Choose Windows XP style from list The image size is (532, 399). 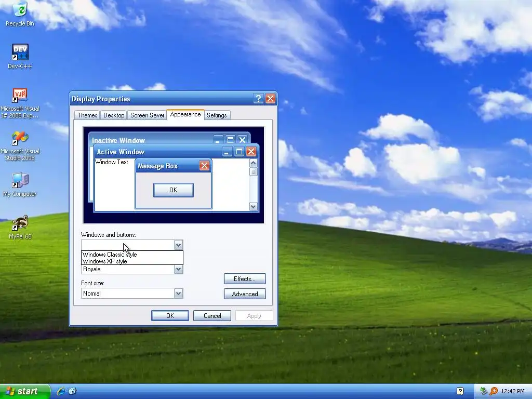[132, 261]
